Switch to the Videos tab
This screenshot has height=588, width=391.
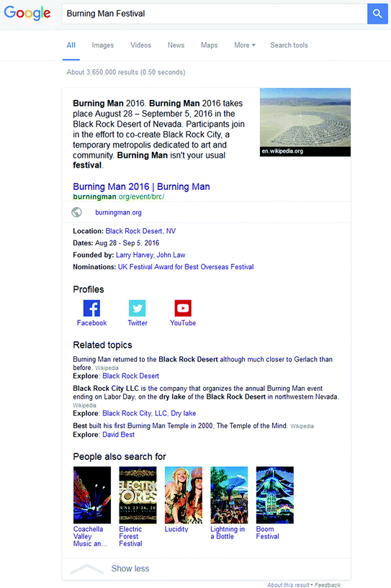140,45
